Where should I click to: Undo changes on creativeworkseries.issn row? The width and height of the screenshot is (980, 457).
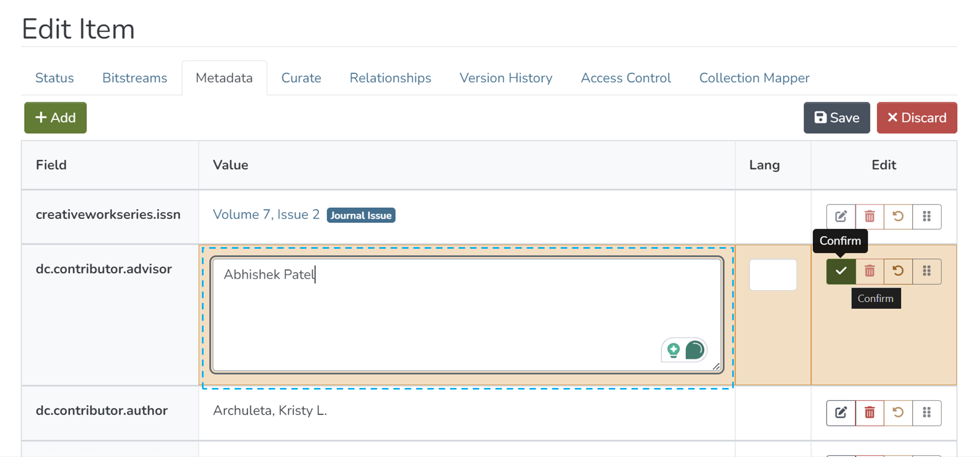click(898, 216)
